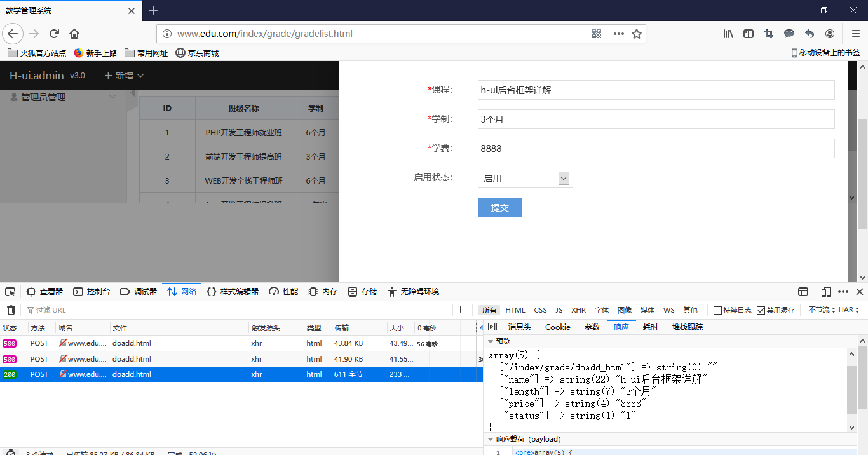
Task: Open the Firefox Library icon
Action: pyautogui.click(x=728, y=34)
